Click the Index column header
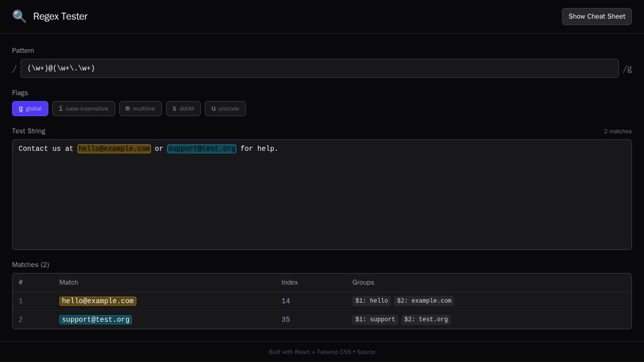The image size is (644, 362). 290,282
